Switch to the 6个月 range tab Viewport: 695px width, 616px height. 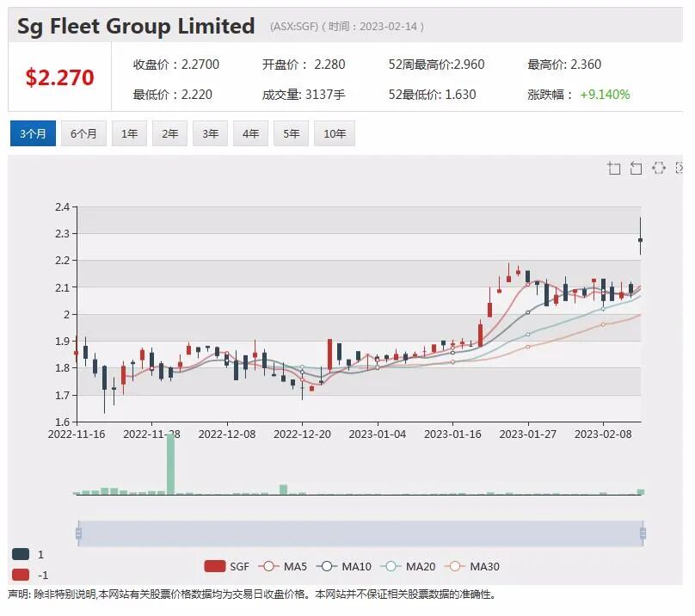83,133
